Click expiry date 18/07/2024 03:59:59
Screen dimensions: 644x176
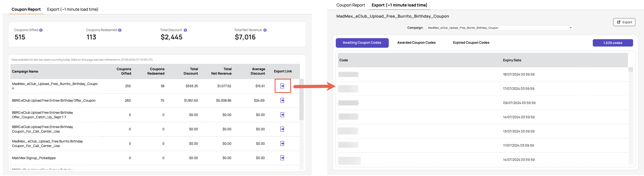519,75
